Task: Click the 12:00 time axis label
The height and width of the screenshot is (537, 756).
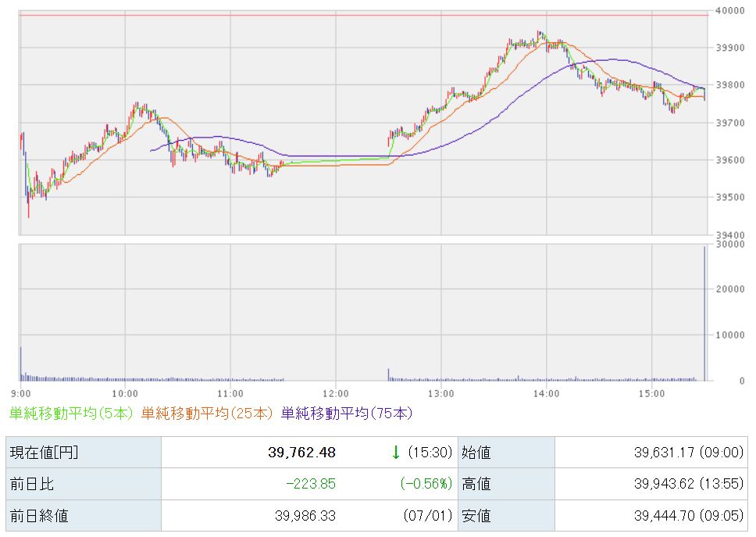Action: [336, 394]
